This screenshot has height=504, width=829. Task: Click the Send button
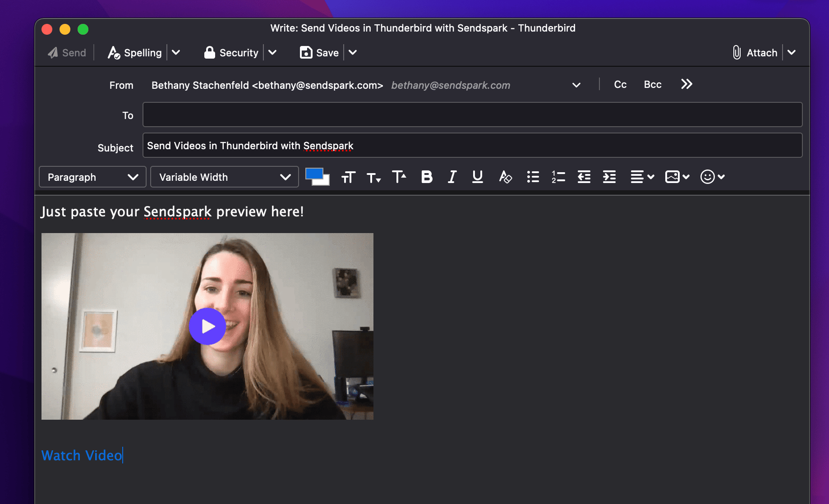click(67, 53)
